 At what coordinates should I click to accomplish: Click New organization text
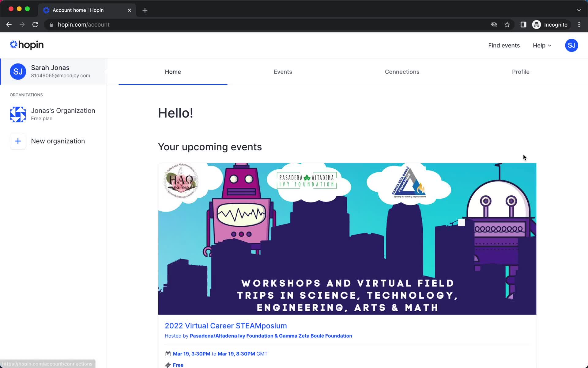tap(58, 141)
